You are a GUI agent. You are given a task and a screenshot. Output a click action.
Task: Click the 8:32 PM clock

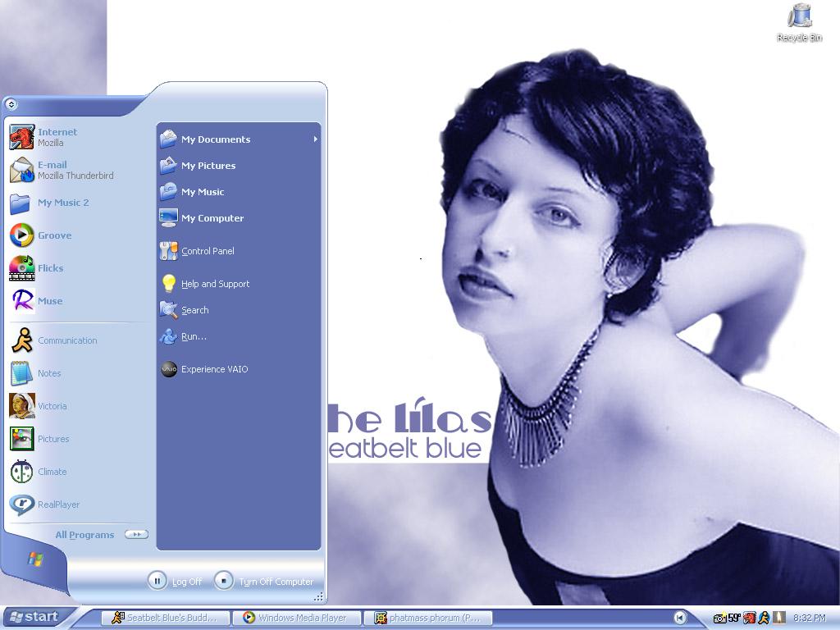(809, 618)
